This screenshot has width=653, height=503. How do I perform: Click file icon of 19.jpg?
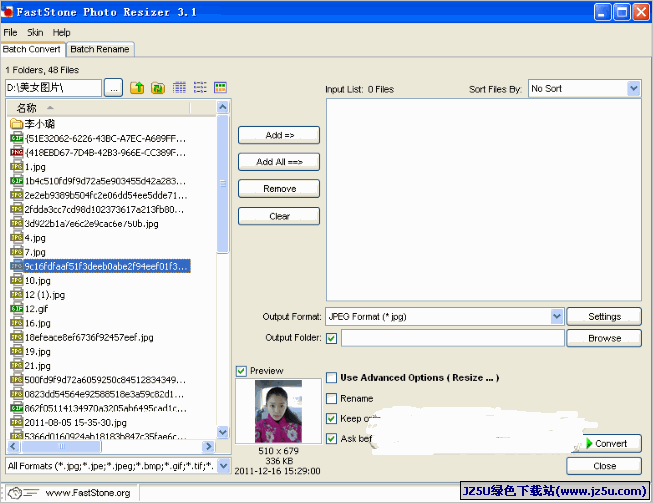click(x=16, y=351)
